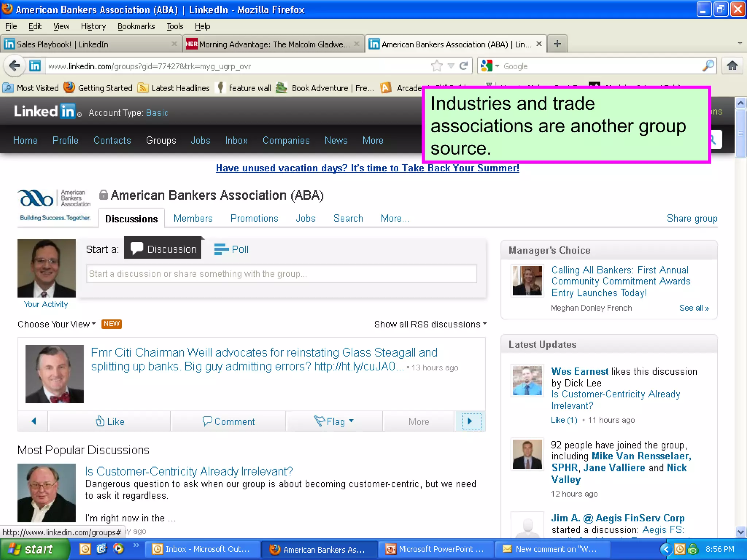Image resolution: width=747 pixels, height=560 pixels.
Task: Switch to Microsoft PowerPoint taskbar window
Action: click(x=436, y=549)
